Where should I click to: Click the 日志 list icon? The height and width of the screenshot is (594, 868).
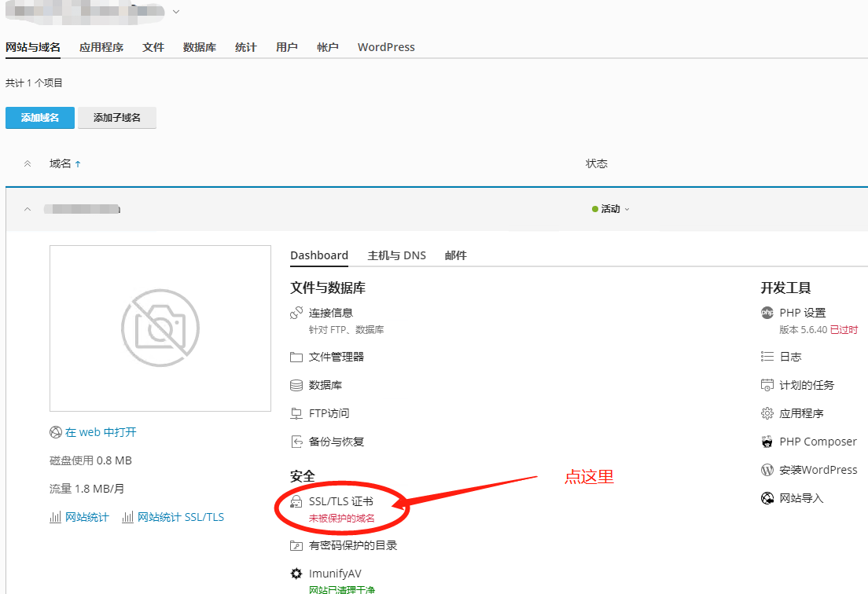tap(767, 357)
